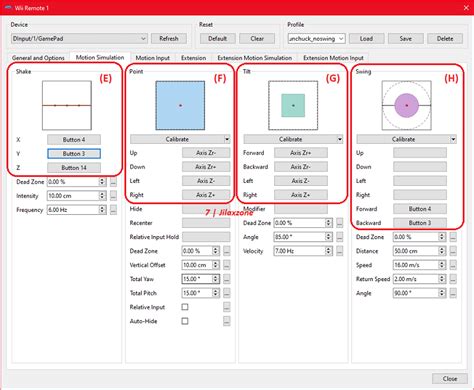Click the Point Recenter mapping button
The image size is (474, 390).
pyautogui.click(x=206, y=223)
